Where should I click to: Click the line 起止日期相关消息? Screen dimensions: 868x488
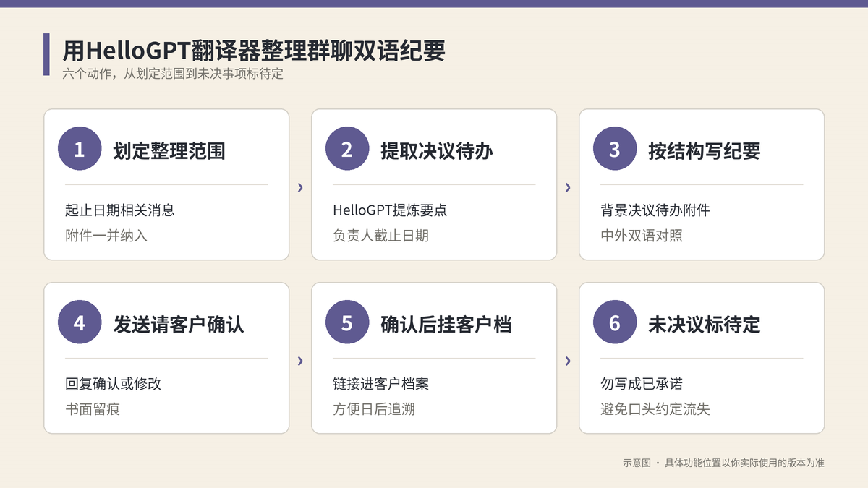(120, 210)
